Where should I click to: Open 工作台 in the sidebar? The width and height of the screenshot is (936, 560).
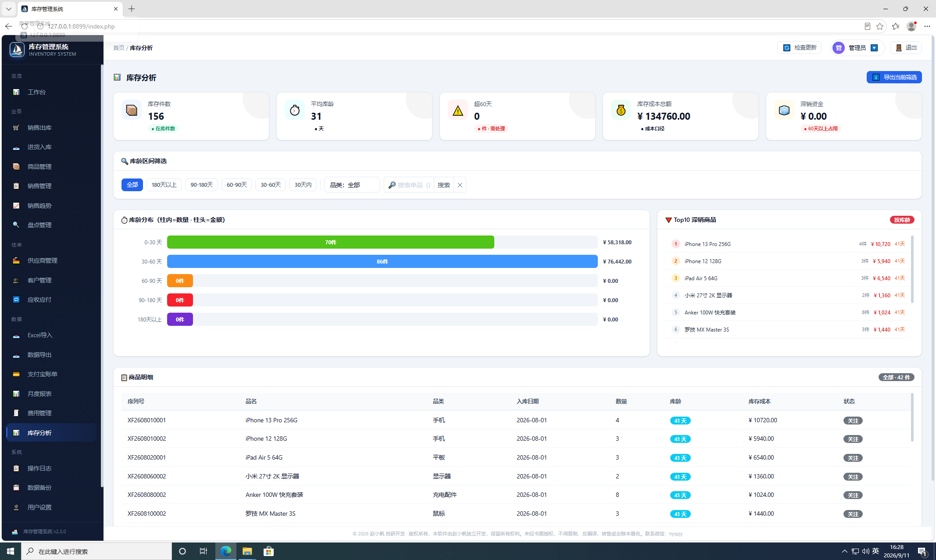51,92
